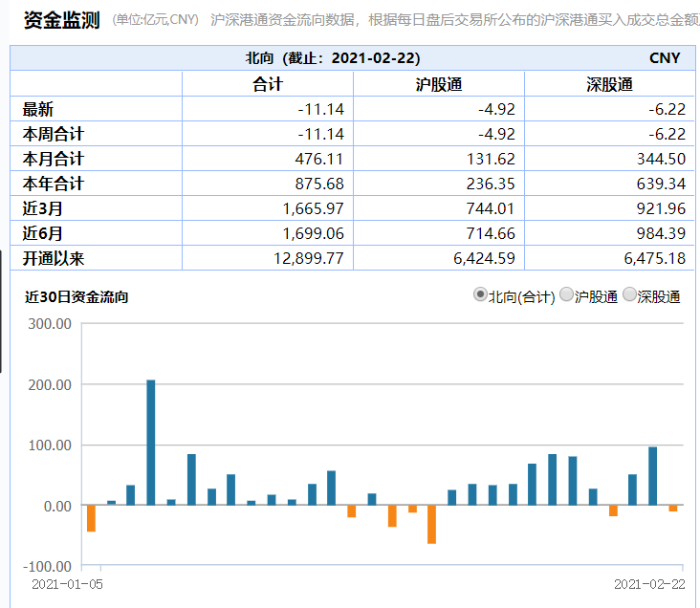Click the 639.34 深股通 cell

[x=609, y=184]
